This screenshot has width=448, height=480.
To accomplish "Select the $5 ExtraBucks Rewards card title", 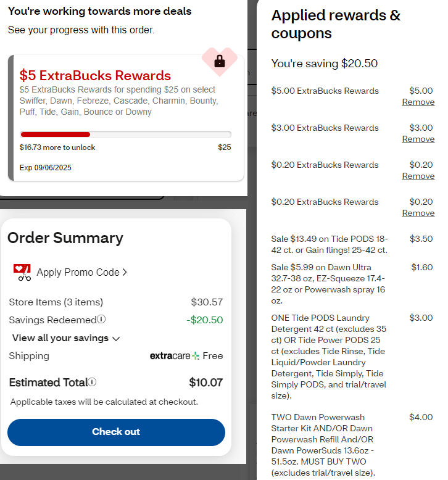I will pyautogui.click(x=95, y=75).
